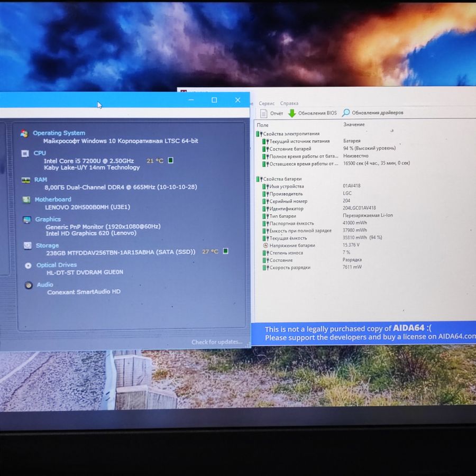Select the Серийный номер row
Viewport: 476px width, 476px height.
[307, 201]
